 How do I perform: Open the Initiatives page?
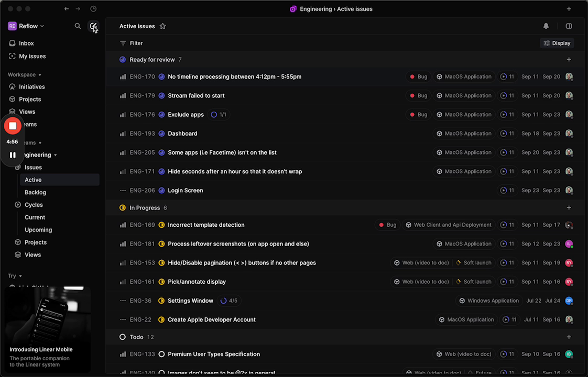click(x=32, y=87)
